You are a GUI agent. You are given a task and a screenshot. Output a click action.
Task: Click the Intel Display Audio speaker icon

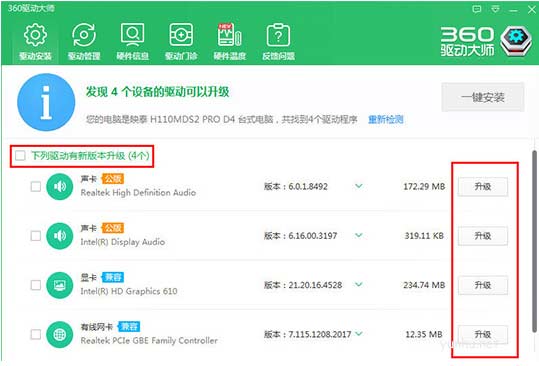pos(60,236)
